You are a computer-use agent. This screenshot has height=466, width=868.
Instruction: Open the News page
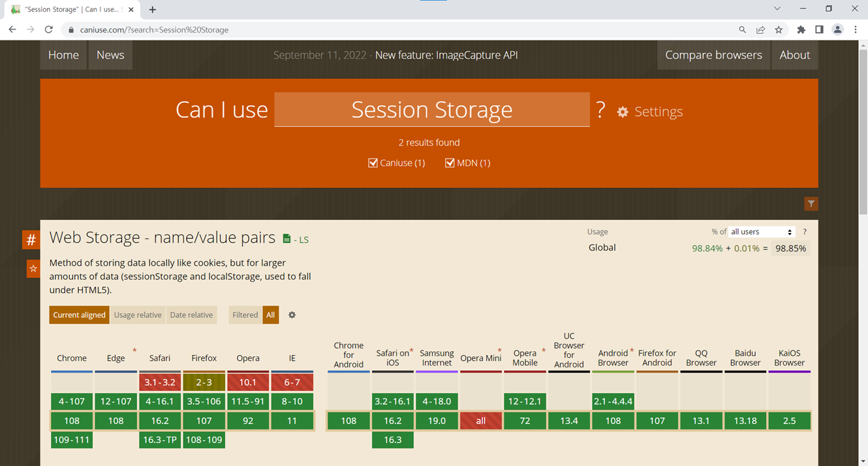click(110, 55)
